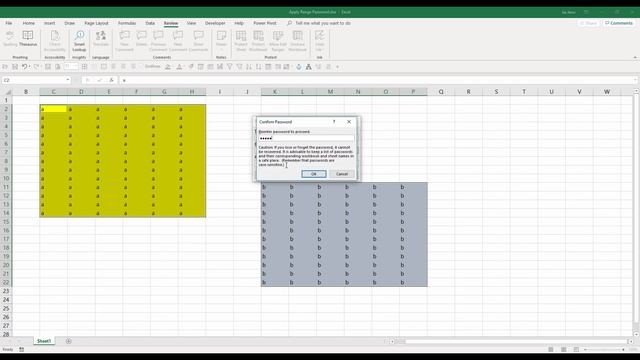Image resolution: width=640 pixels, height=360 pixels.
Task: Click Show Comments in the ribbon
Action: tap(198, 41)
